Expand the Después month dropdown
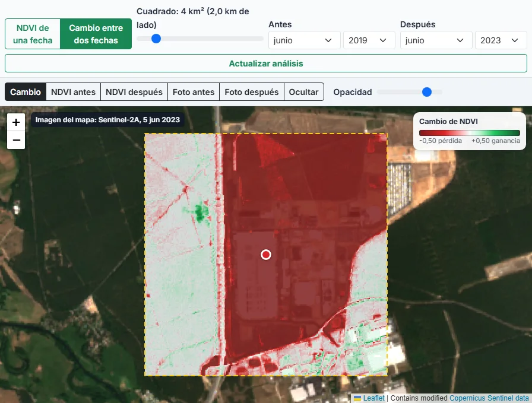Screen dimensions: 532x403 click(x=436, y=40)
